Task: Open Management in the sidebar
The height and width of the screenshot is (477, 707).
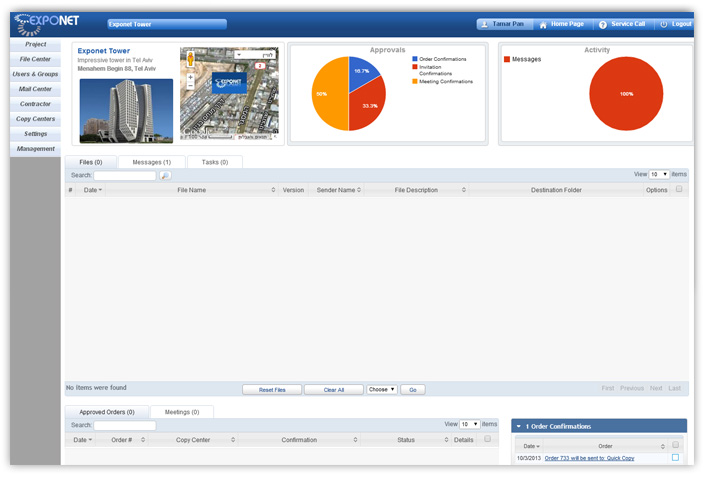Action: [x=35, y=148]
